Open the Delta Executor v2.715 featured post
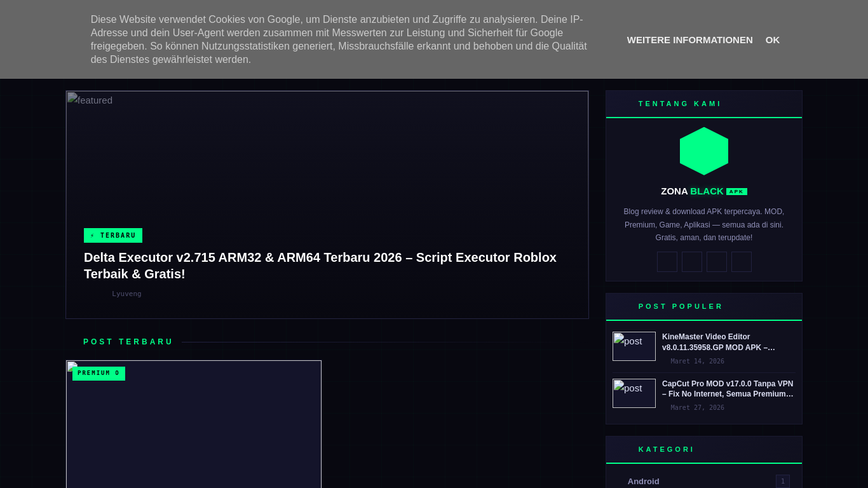The width and height of the screenshot is (868, 488). [320, 266]
